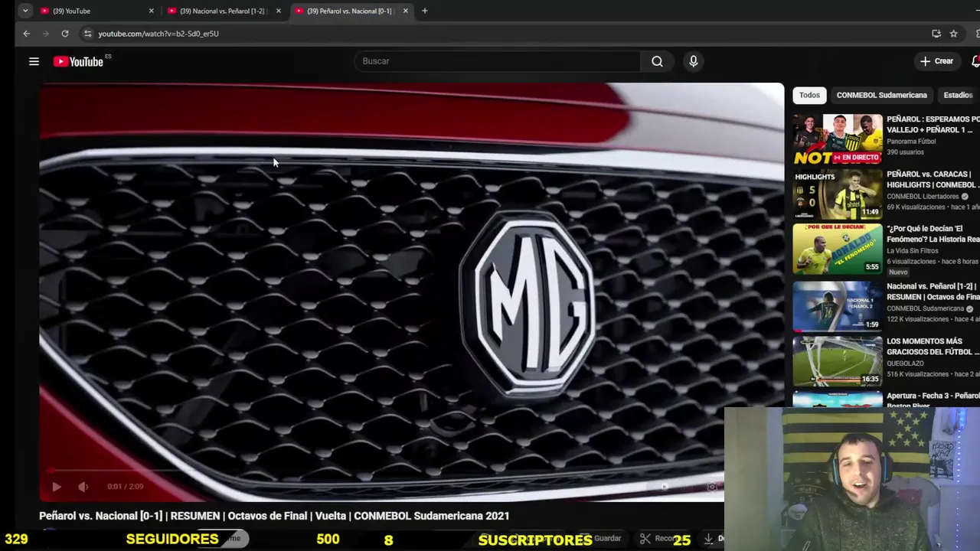
Task: Reload the page
Action: tap(65, 34)
